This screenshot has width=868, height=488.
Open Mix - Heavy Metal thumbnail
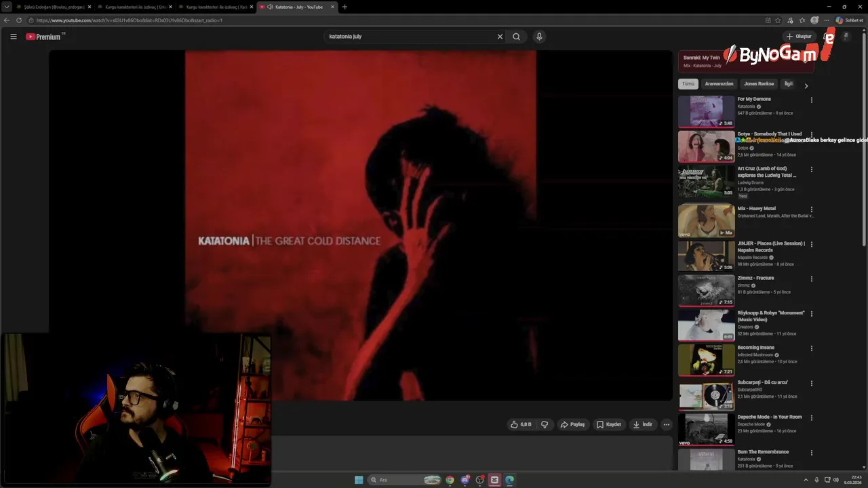tap(706, 221)
